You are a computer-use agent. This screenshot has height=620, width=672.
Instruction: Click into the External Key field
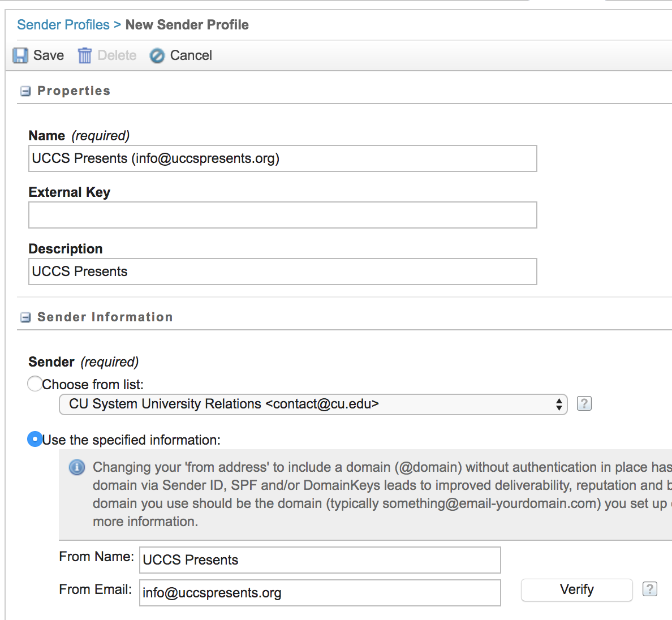282,215
